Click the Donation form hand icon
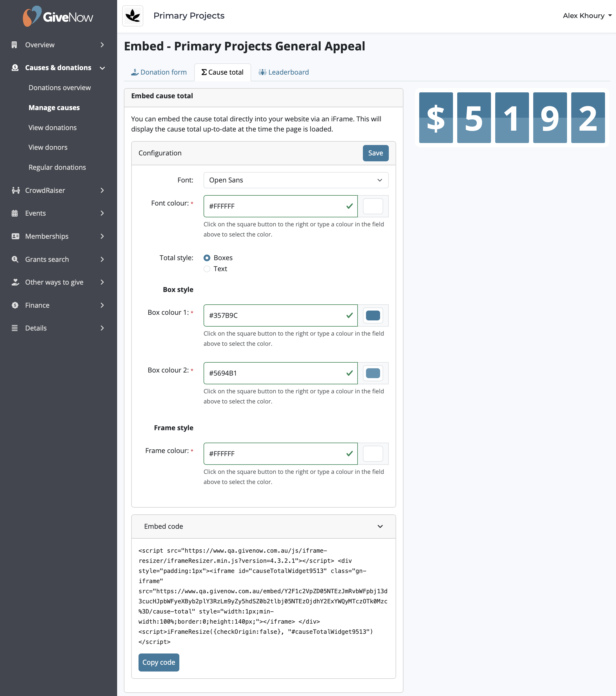 [x=135, y=72]
